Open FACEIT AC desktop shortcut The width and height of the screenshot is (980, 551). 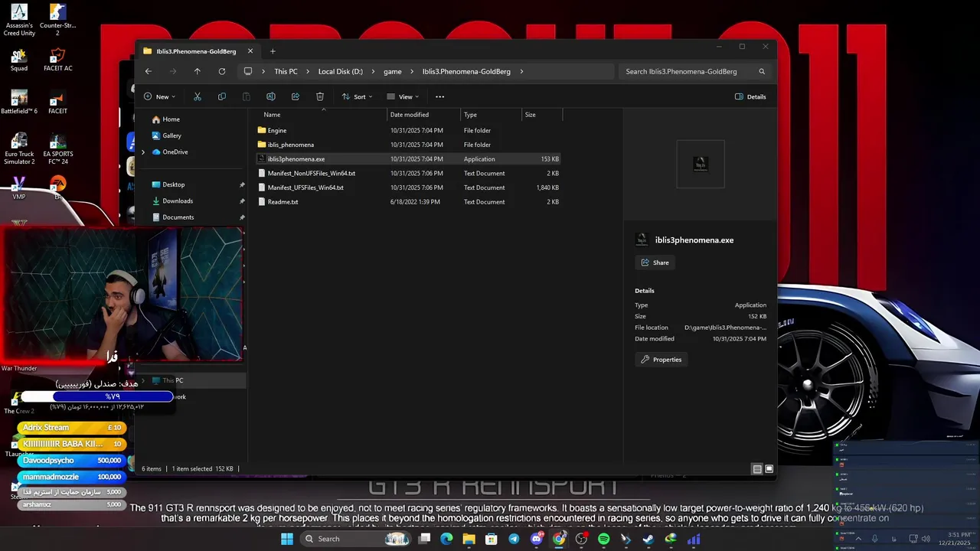[57, 60]
